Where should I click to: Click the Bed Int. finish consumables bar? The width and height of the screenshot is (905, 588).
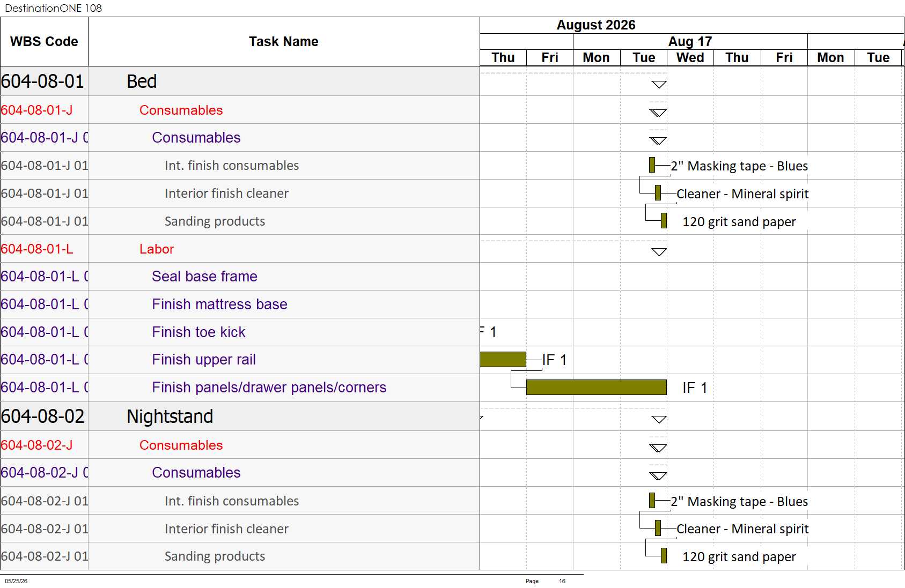[652, 165]
